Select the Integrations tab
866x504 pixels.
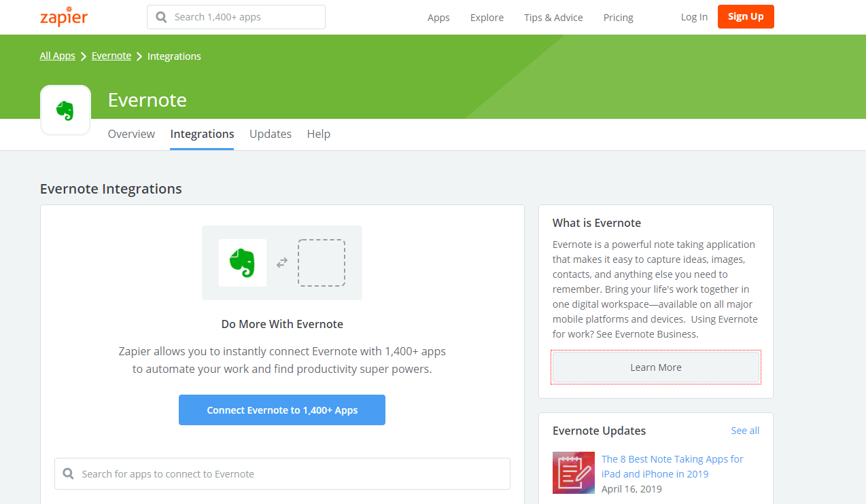tap(202, 134)
